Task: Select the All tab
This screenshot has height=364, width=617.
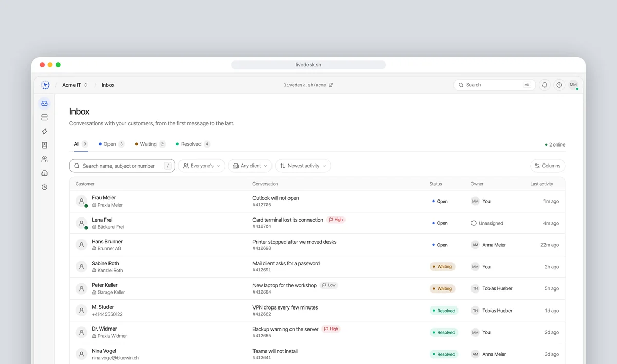Action: coord(81,144)
